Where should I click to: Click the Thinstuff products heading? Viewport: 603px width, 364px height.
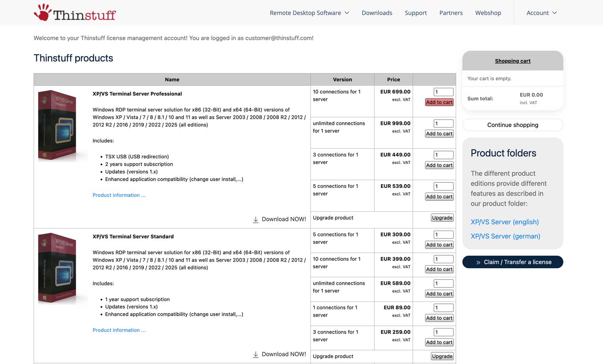73,58
